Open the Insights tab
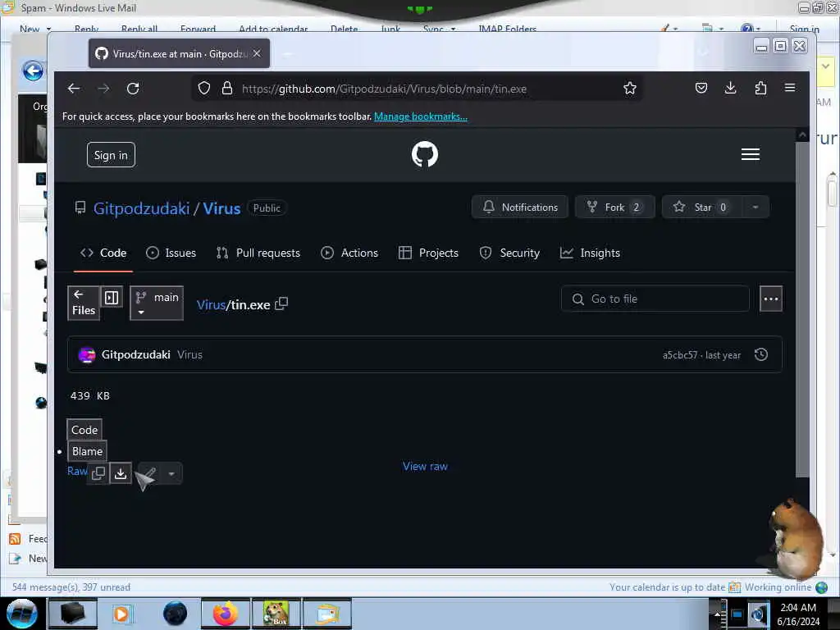 (x=590, y=253)
